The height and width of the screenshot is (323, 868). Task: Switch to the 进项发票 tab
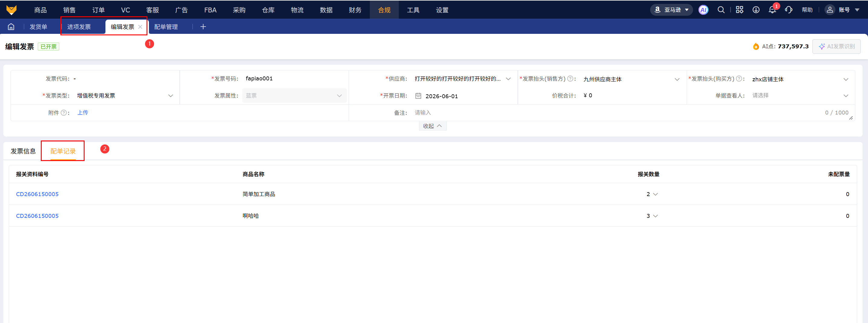click(x=79, y=27)
